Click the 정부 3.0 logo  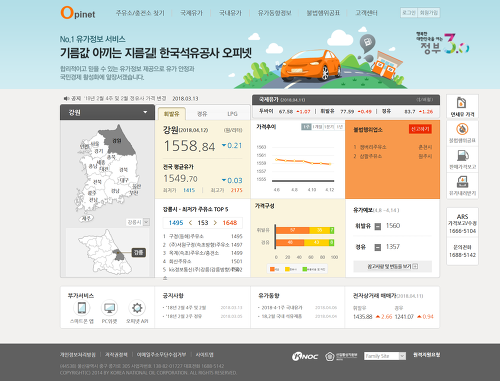tap(442, 43)
